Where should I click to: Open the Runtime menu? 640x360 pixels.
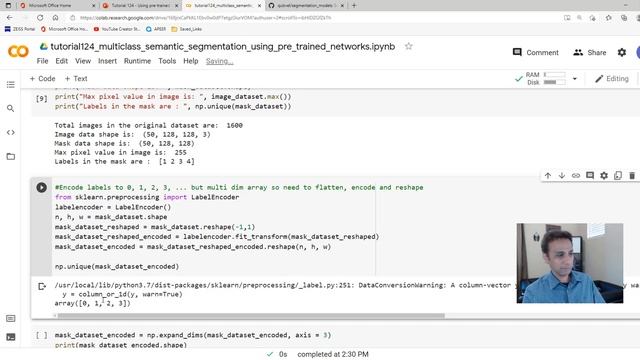click(138, 61)
